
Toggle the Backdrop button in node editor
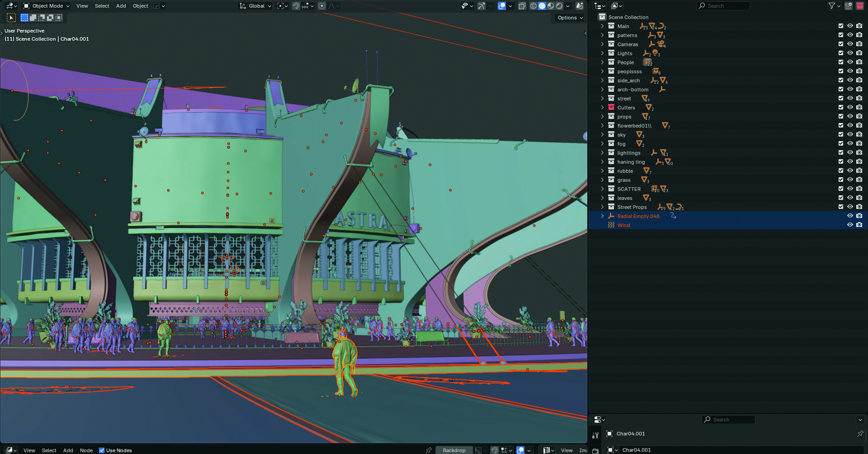point(454,450)
